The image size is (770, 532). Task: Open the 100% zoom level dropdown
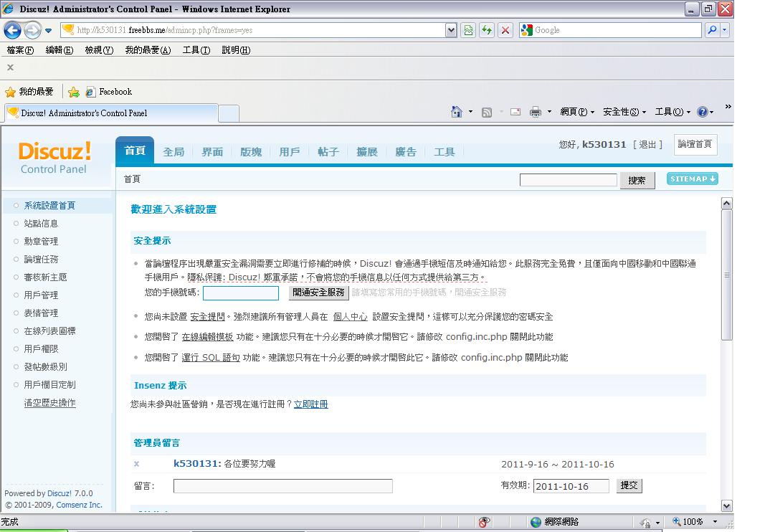click(x=714, y=522)
